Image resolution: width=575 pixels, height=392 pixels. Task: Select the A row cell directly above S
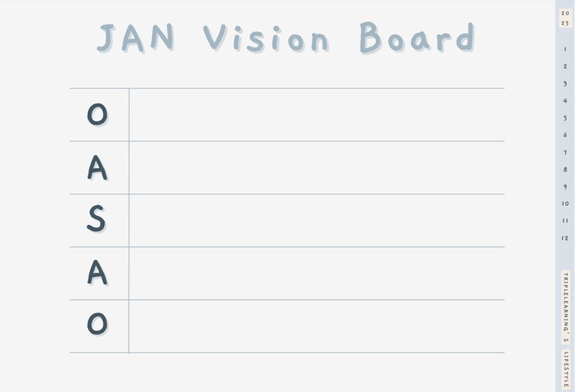[x=317, y=167]
